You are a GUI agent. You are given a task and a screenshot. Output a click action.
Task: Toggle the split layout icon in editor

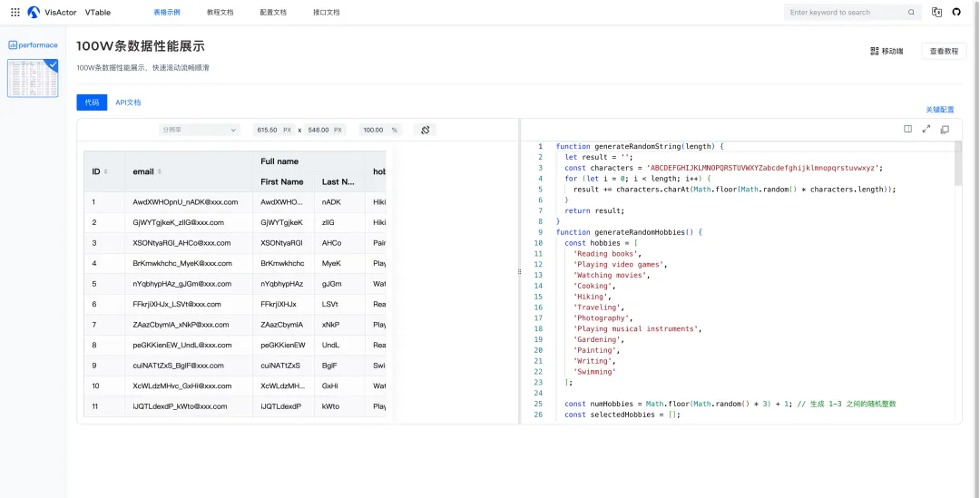point(907,130)
